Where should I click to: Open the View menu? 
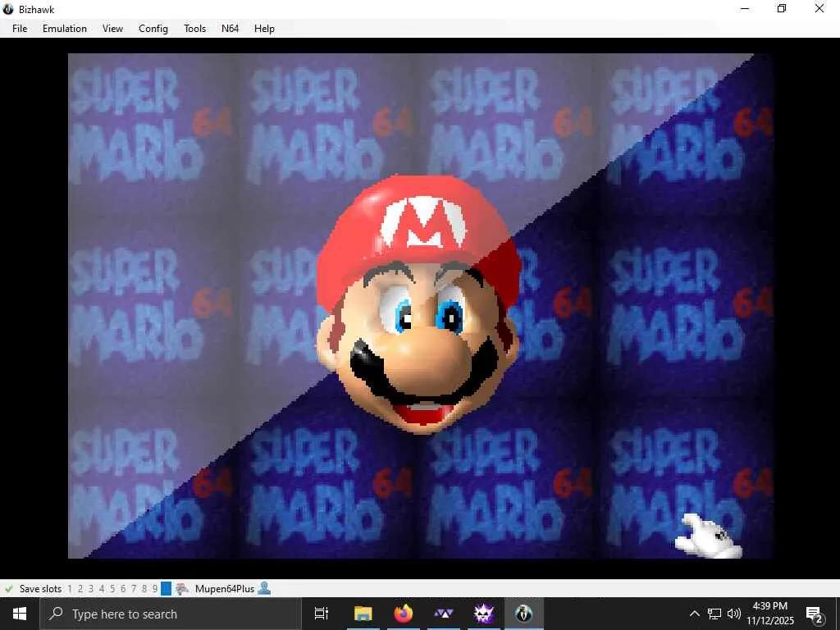point(112,29)
